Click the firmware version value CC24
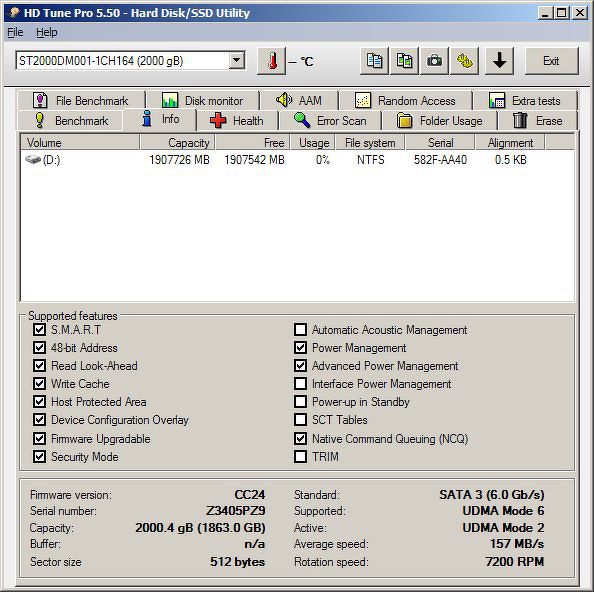 250,494
